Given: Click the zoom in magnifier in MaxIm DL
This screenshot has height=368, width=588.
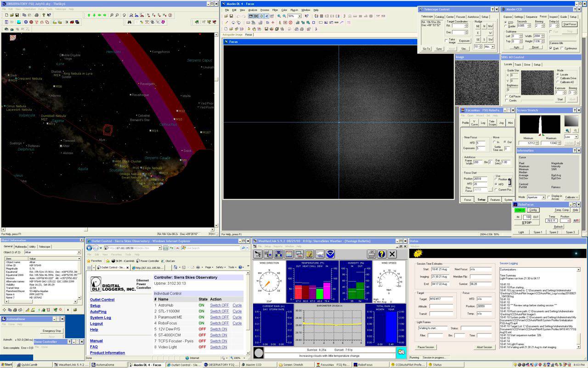Looking at the screenshot, I should pos(279,16).
